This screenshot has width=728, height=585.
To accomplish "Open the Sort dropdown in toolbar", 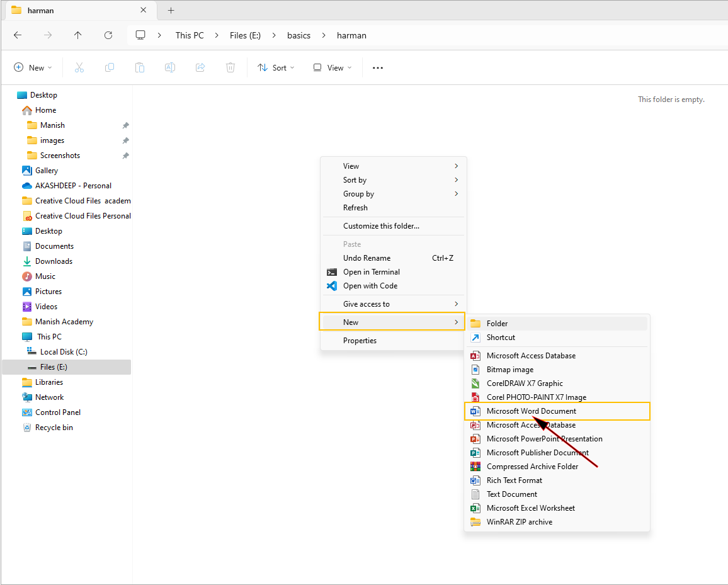I will pyautogui.click(x=276, y=68).
